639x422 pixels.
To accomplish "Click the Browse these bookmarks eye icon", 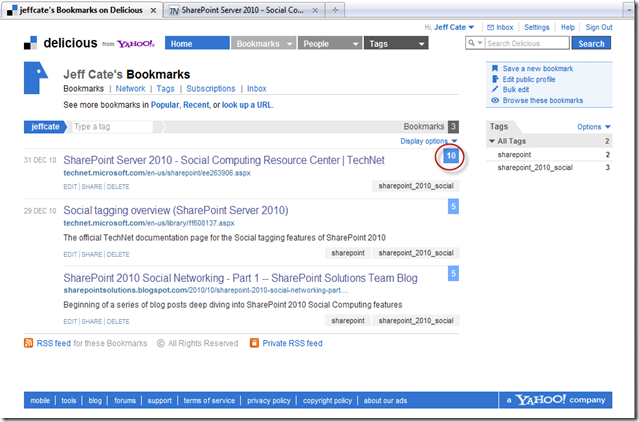I will point(495,100).
